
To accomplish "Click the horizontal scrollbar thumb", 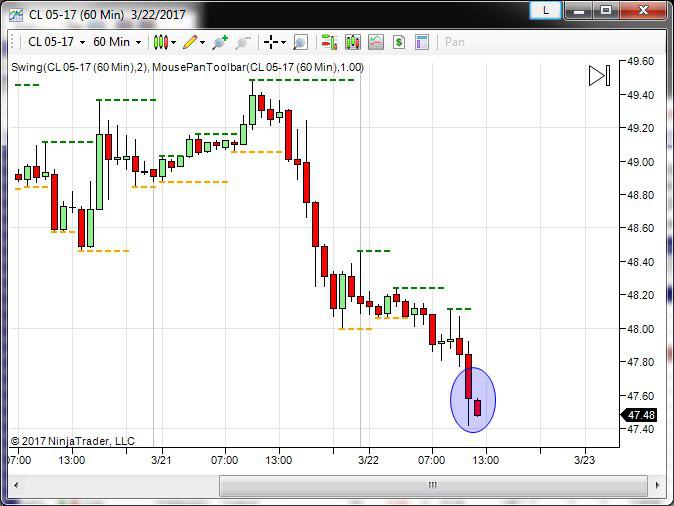I will point(433,486).
